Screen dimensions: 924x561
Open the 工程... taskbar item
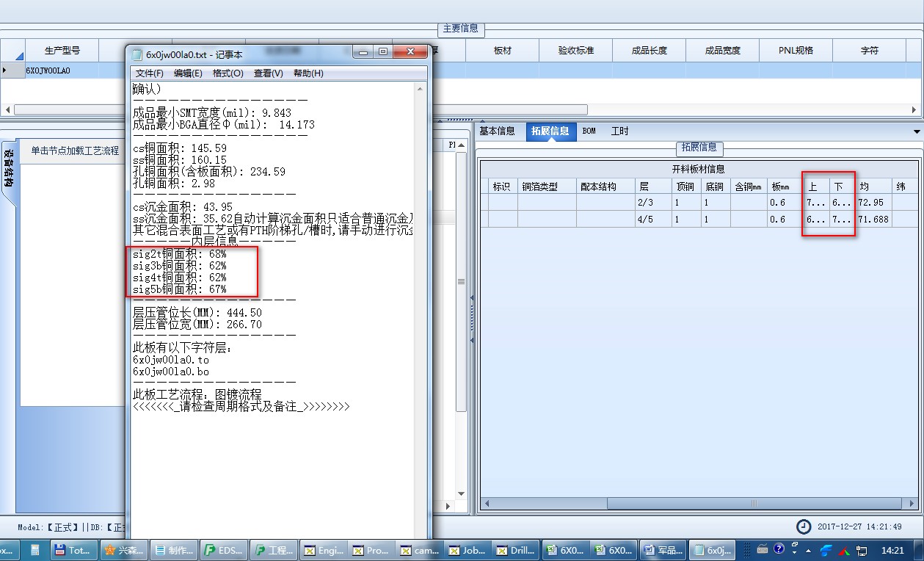273,550
